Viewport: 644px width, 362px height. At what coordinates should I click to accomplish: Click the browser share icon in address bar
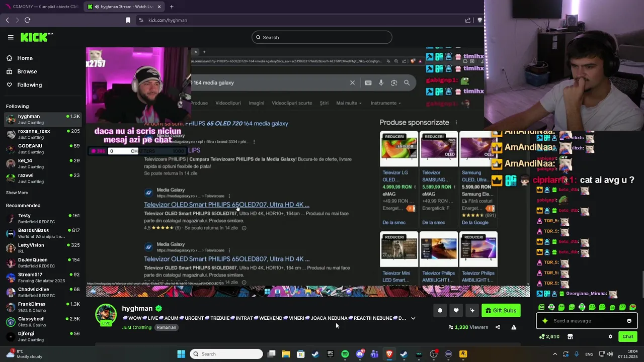point(468,20)
